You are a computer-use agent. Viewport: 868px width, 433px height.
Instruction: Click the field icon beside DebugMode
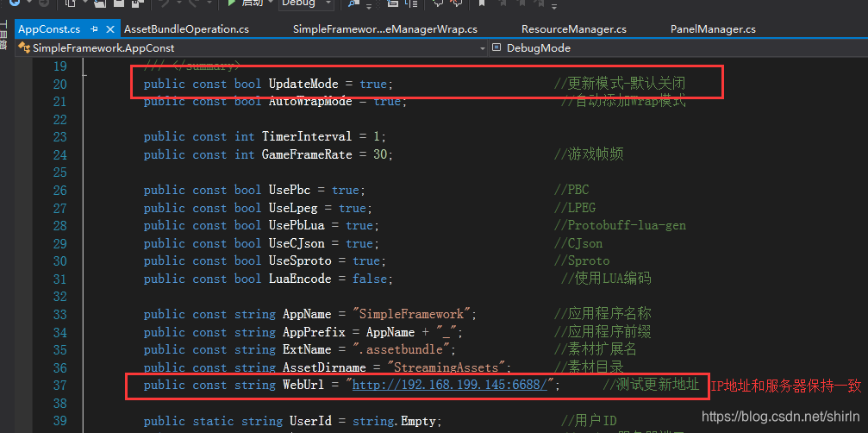click(x=496, y=48)
